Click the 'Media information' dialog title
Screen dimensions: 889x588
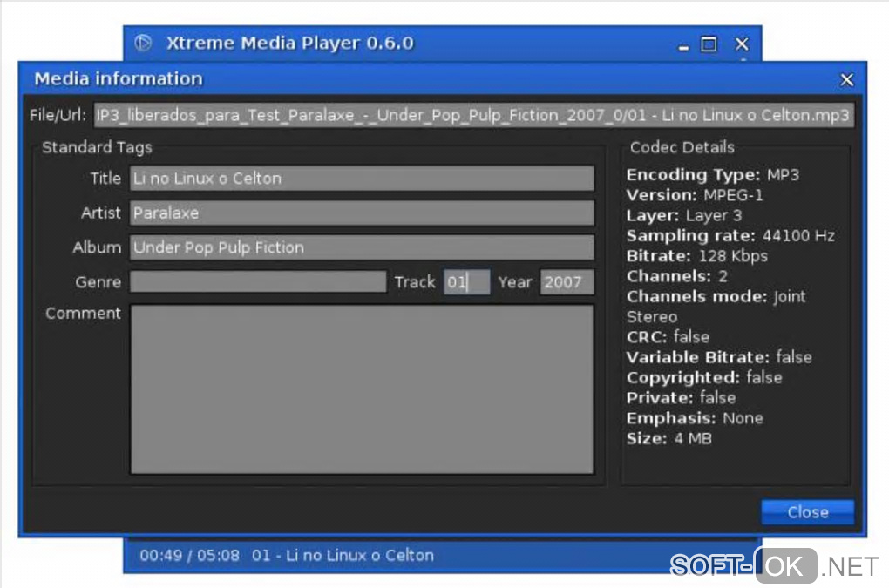pyautogui.click(x=119, y=78)
